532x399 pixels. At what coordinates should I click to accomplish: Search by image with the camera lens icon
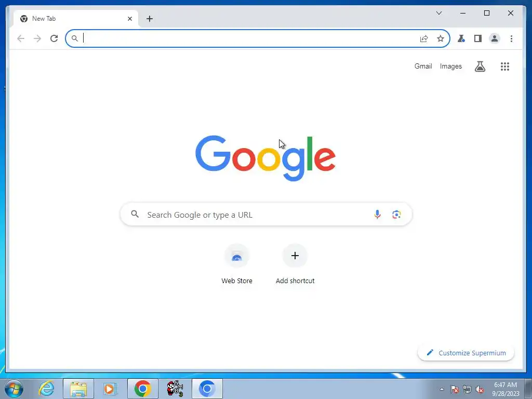(396, 215)
